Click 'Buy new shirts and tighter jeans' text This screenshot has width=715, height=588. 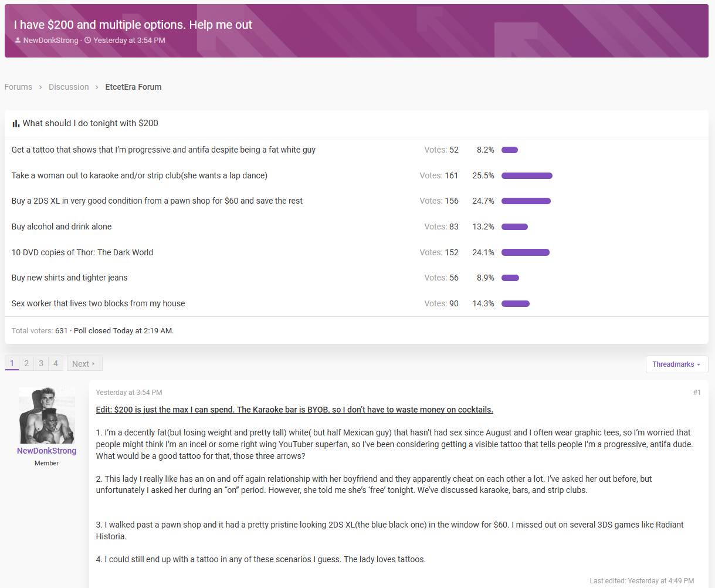tap(69, 278)
